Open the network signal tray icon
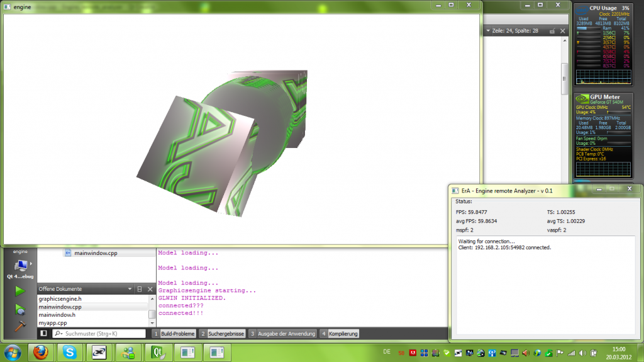This screenshot has width=644, height=362. coord(571,353)
